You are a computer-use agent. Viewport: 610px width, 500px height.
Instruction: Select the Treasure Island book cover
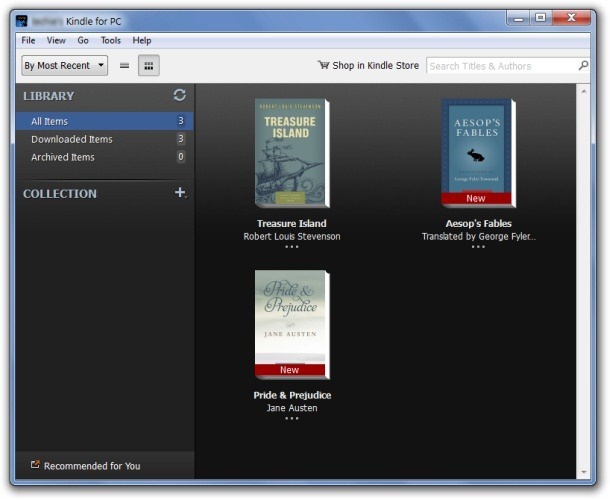point(292,153)
